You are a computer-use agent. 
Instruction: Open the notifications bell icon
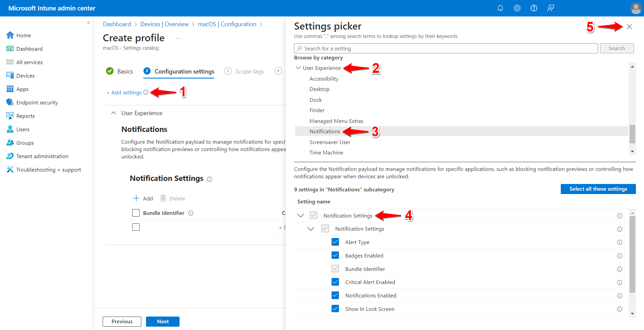coord(500,8)
